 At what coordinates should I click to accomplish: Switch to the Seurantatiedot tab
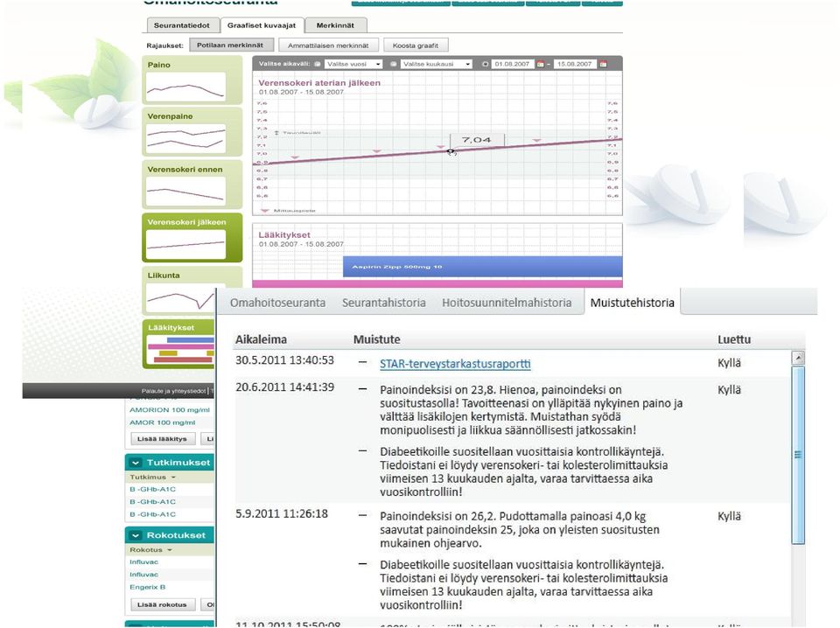pyautogui.click(x=182, y=25)
